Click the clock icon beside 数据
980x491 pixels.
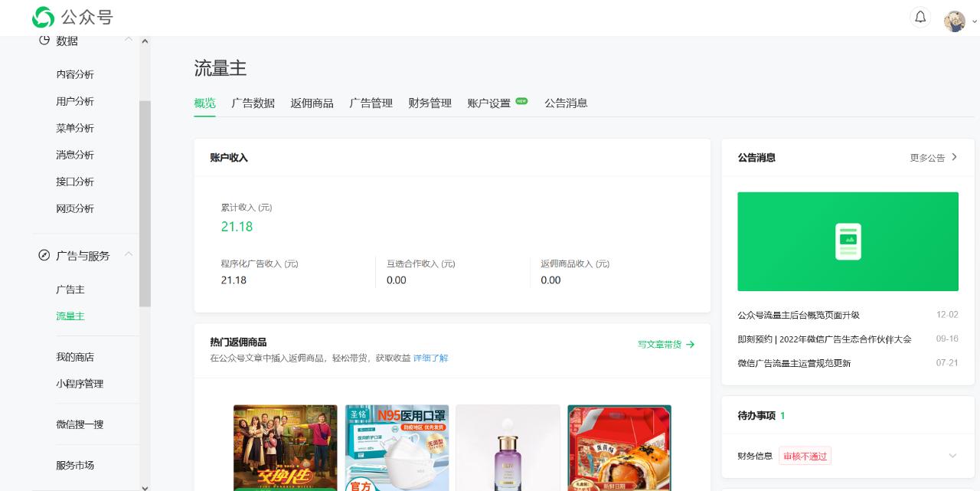44,40
